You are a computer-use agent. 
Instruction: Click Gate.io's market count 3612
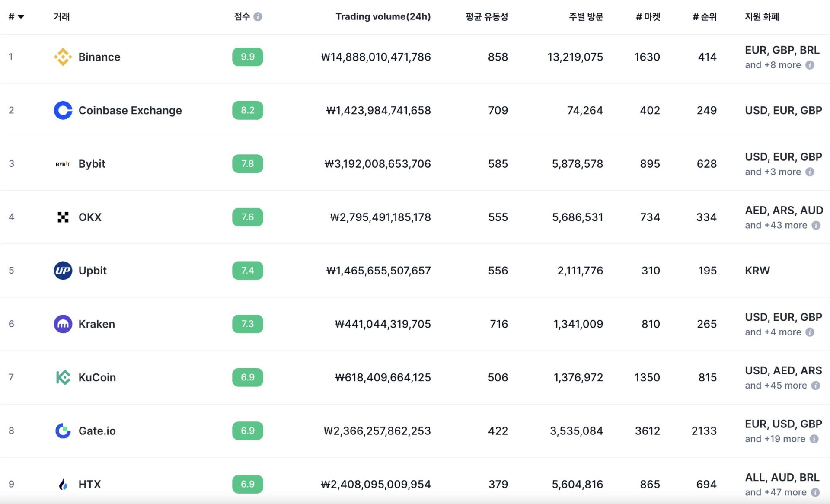(x=647, y=431)
